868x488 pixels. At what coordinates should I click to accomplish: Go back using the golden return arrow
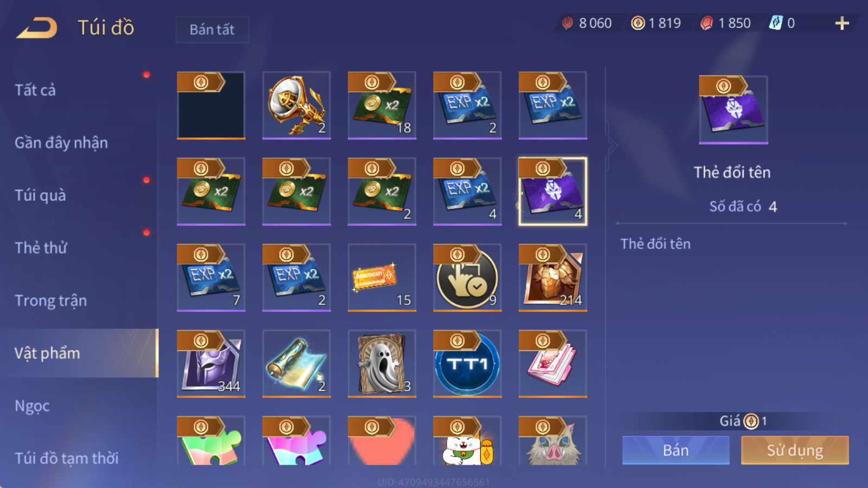coord(37,28)
